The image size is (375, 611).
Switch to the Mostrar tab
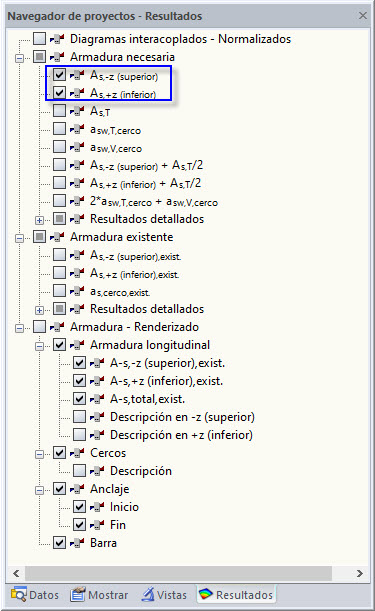tap(99, 595)
